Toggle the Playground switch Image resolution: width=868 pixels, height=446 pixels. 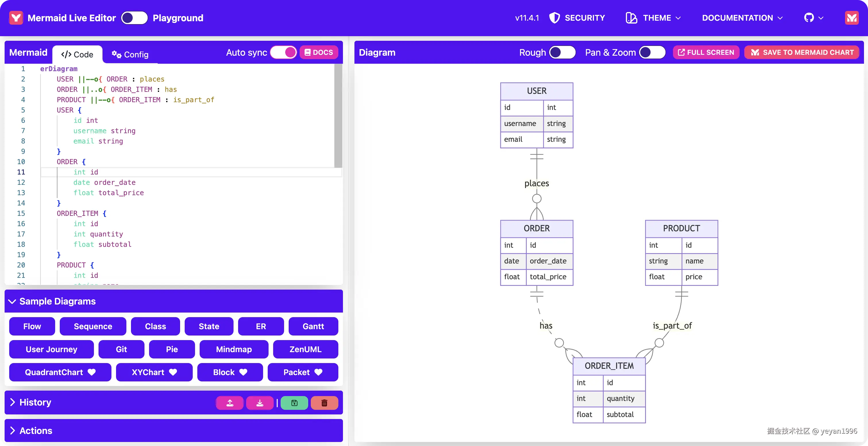(x=134, y=18)
